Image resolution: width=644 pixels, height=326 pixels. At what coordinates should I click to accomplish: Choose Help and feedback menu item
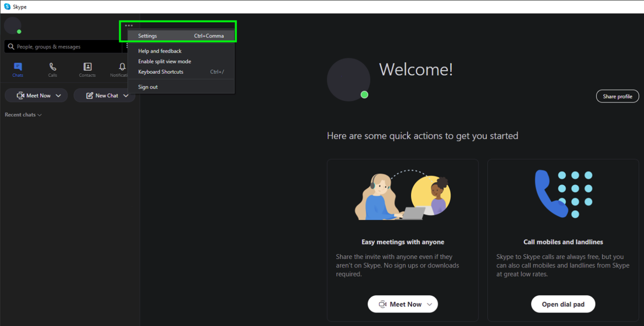coord(181,51)
